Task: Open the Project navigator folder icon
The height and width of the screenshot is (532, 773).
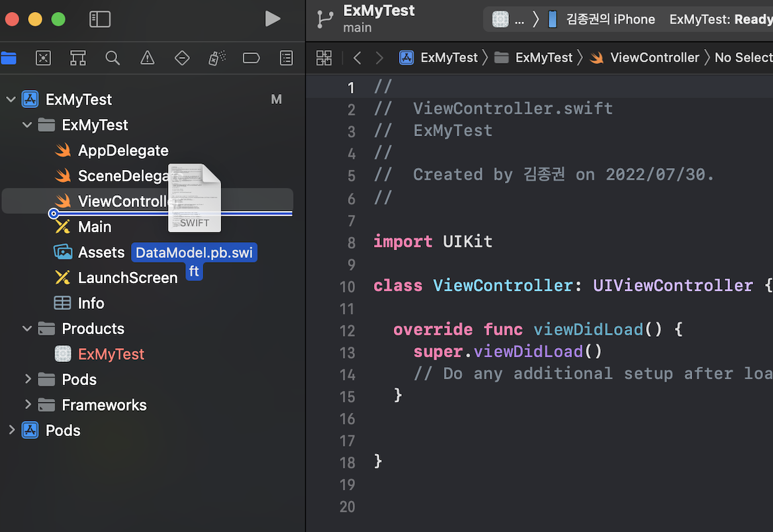Action: [9, 58]
